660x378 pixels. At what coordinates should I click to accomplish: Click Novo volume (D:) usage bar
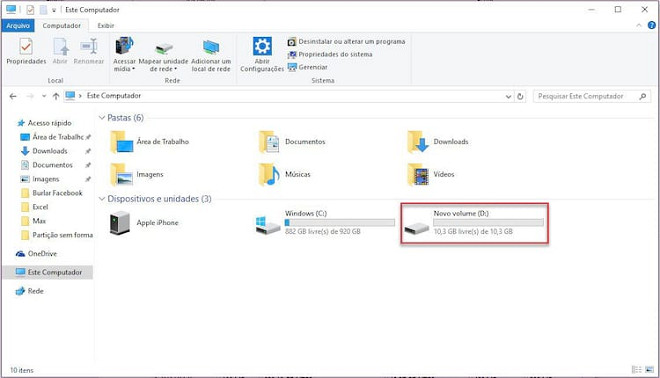(488, 222)
